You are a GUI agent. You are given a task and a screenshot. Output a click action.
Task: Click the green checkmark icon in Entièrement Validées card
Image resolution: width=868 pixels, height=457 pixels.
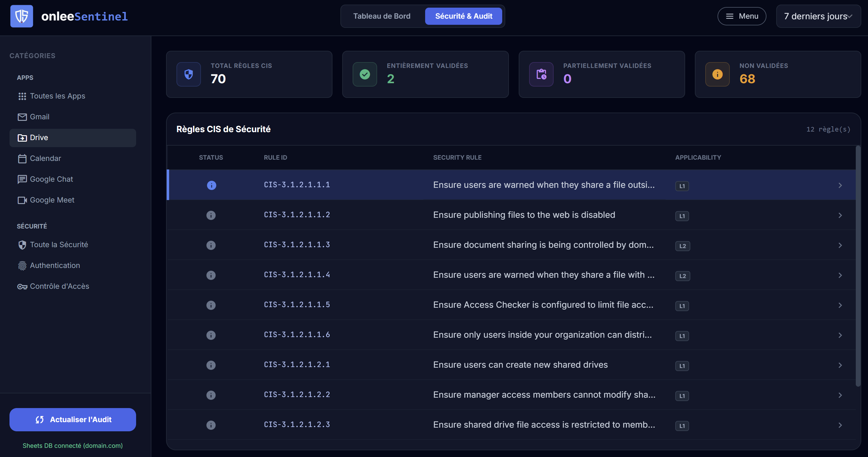365,74
